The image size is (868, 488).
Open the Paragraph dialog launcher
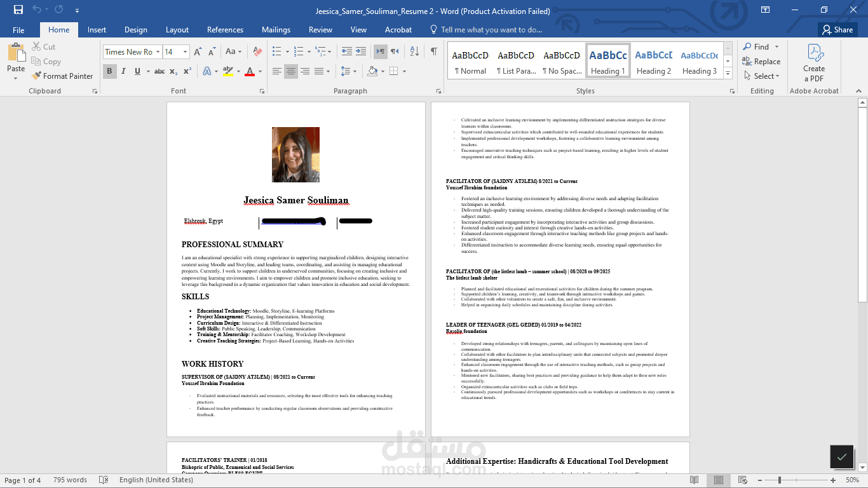(x=440, y=91)
